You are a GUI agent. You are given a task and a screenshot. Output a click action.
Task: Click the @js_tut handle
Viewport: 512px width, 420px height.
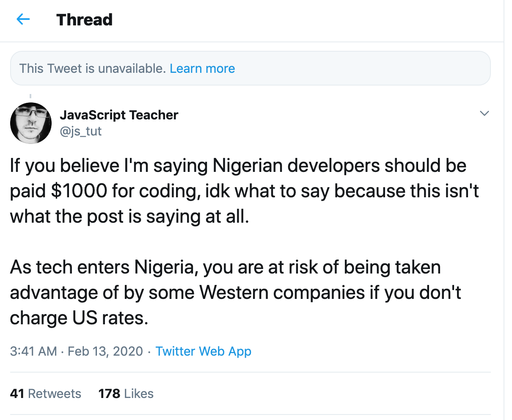(x=81, y=131)
